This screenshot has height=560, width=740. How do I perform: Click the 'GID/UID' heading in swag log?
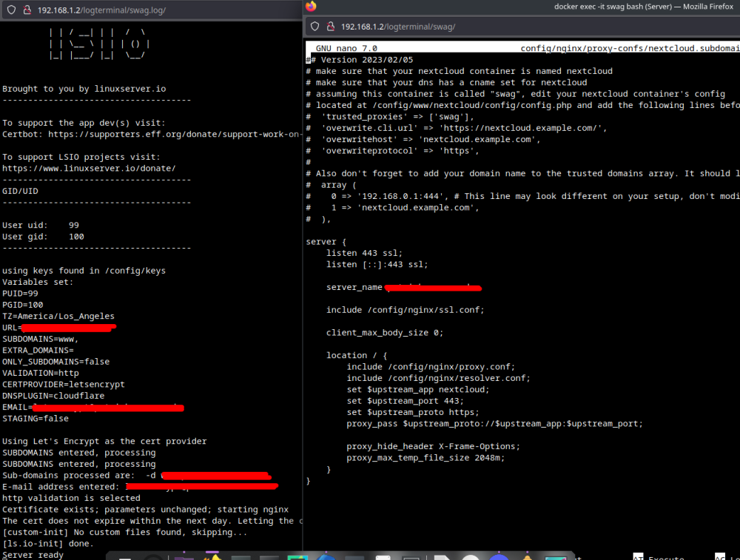20,191
